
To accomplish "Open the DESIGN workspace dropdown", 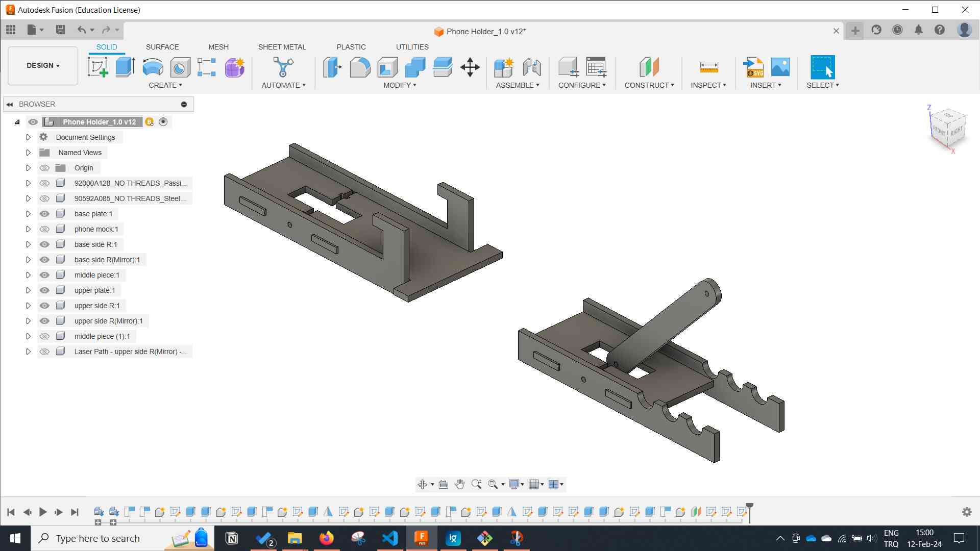I will (43, 65).
